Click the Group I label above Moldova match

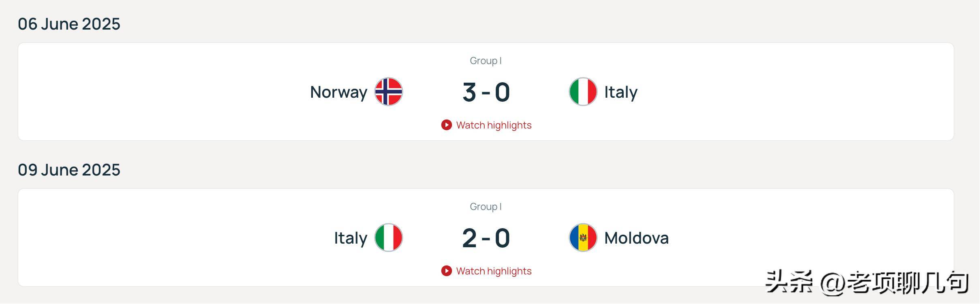[x=486, y=207]
